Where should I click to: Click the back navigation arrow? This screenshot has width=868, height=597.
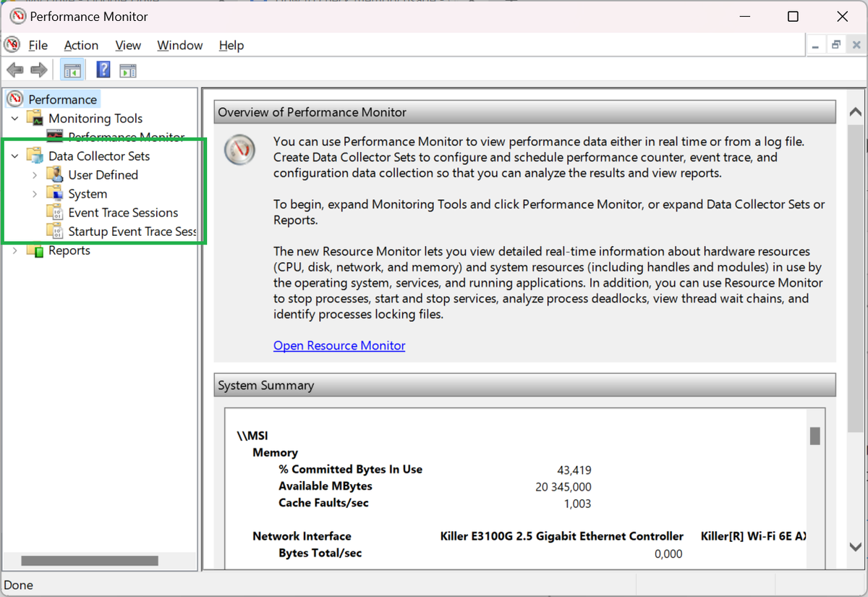click(14, 69)
